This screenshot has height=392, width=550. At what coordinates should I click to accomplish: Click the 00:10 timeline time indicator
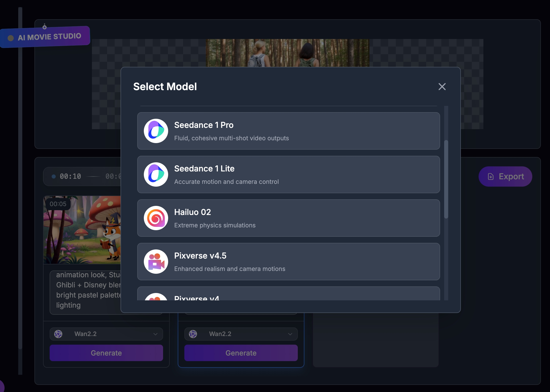click(70, 176)
